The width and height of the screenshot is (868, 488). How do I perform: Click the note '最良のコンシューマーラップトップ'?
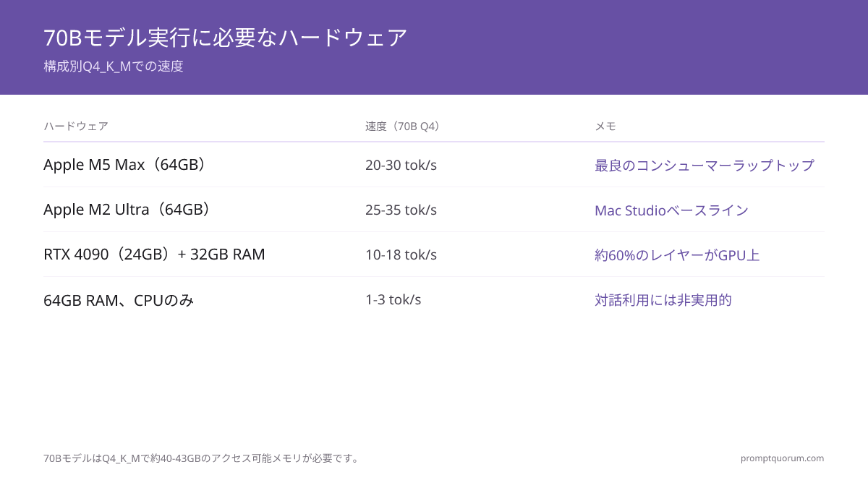[705, 166]
